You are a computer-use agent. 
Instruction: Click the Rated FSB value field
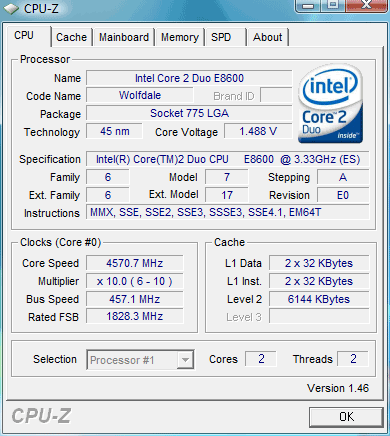pos(135,316)
